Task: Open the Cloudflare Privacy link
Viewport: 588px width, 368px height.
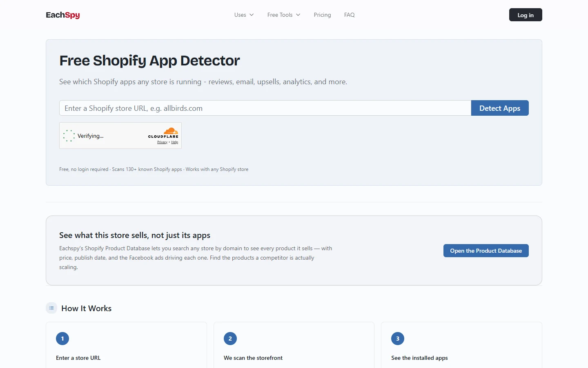Action: pos(162,142)
